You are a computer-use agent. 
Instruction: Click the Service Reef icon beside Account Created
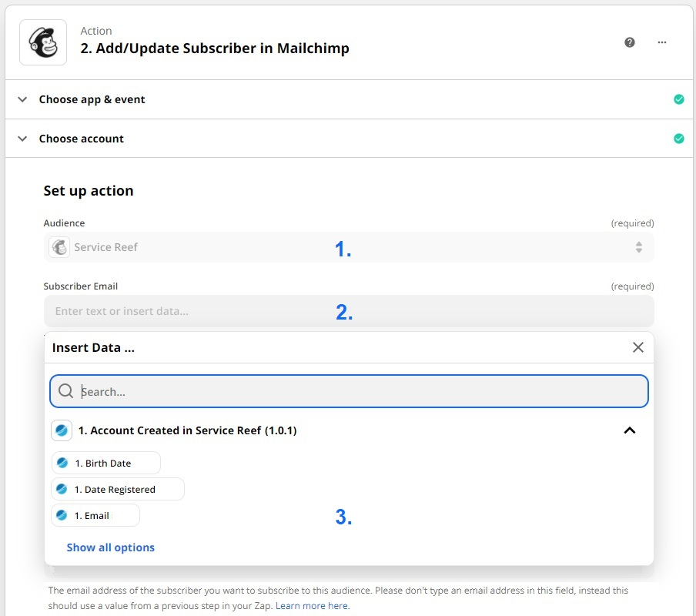click(x=62, y=430)
